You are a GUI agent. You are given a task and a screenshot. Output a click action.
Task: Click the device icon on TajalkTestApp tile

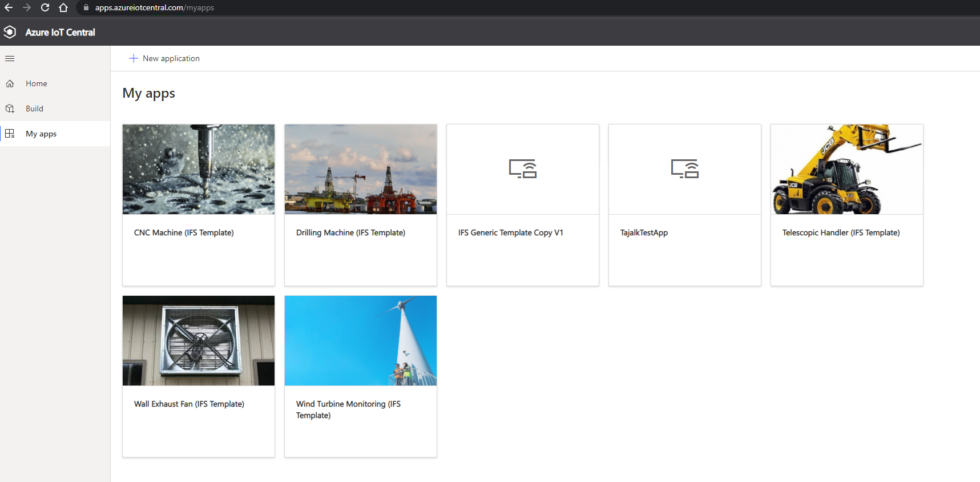(x=684, y=169)
